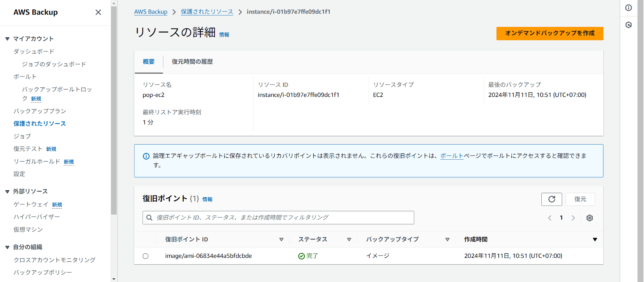
Task: Collapse the 外部リソース section
Action: [x=7, y=192]
